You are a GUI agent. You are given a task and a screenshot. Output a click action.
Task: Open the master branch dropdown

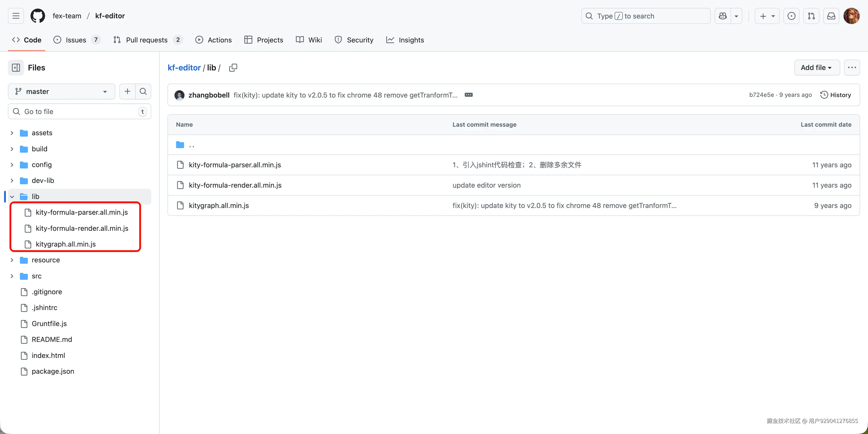click(61, 92)
